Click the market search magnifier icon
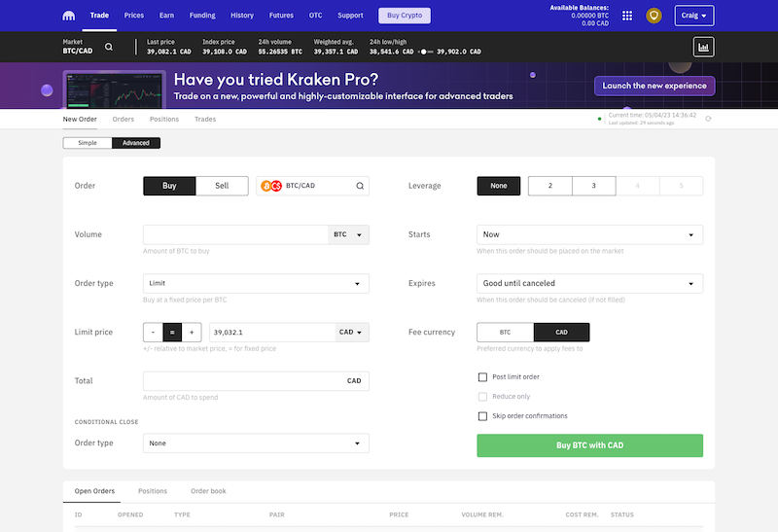Image resolution: width=778 pixels, height=532 pixels. [x=108, y=47]
